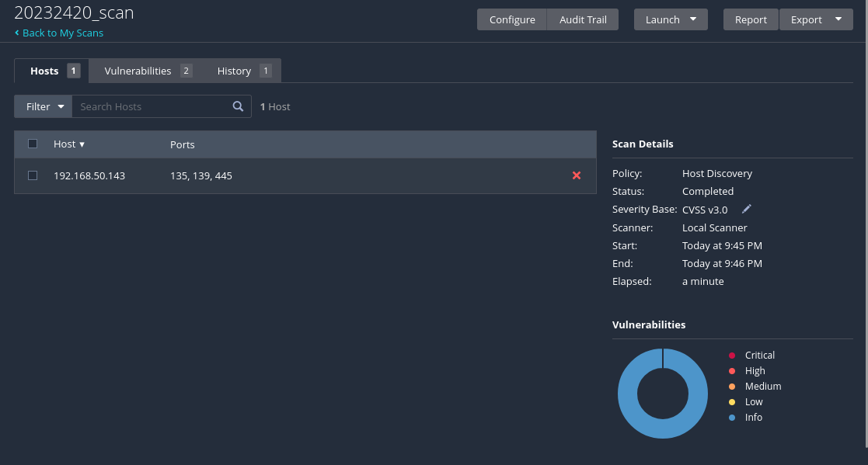Click the Critical legend red dot
The width and height of the screenshot is (868, 465).
point(732,356)
